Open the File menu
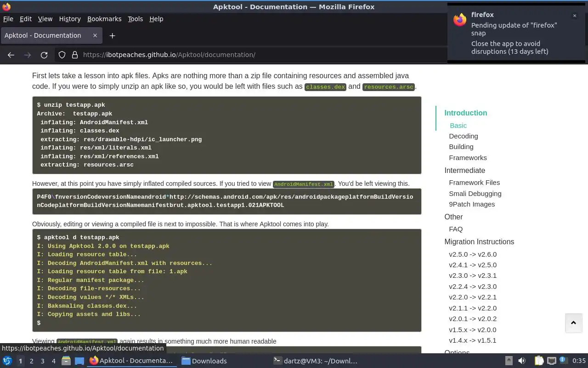The height and width of the screenshot is (368, 588). [8, 19]
